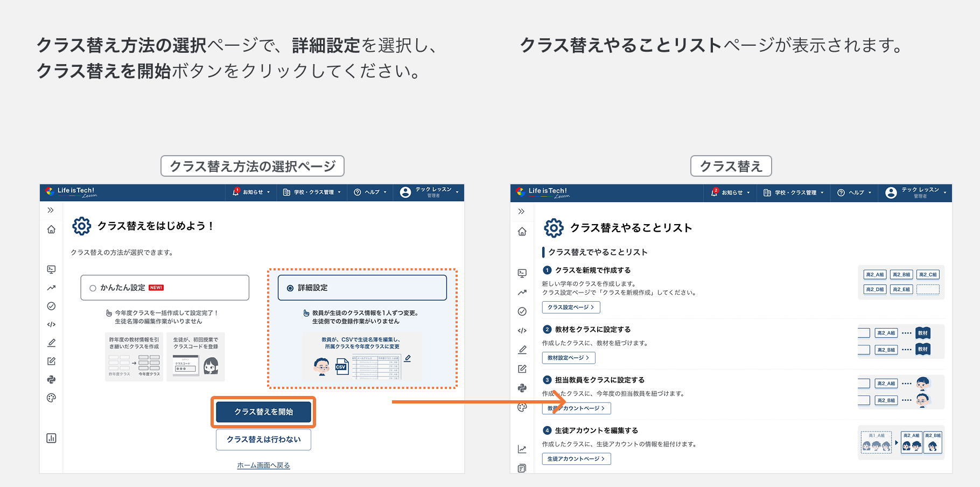This screenshot has height=487, width=980.
Task: Click bell notification icon in right header
Action: coord(714,192)
